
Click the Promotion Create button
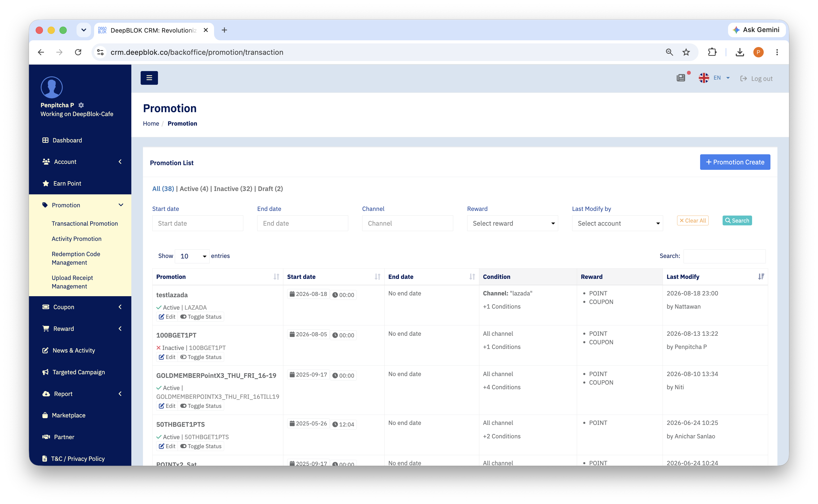tap(735, 162)
